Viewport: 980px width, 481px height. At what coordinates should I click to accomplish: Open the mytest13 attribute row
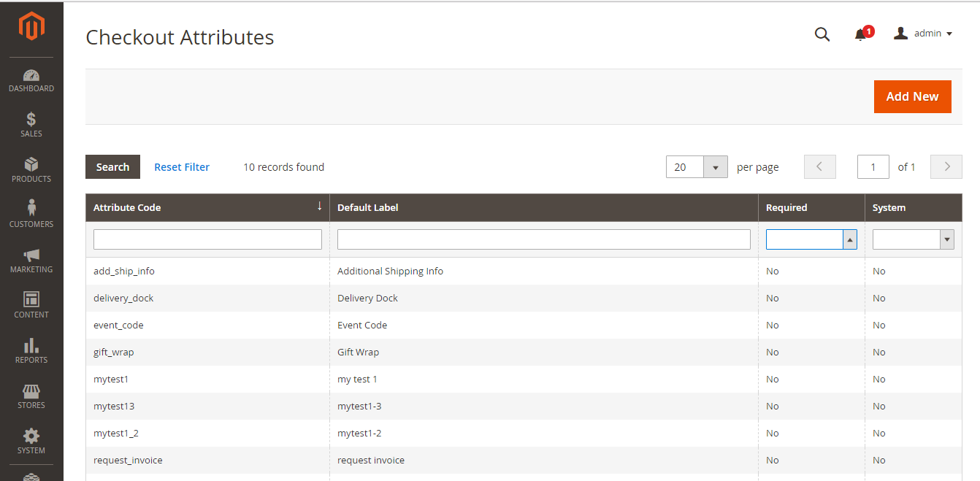pyautogui.click(x=524, y=406)
